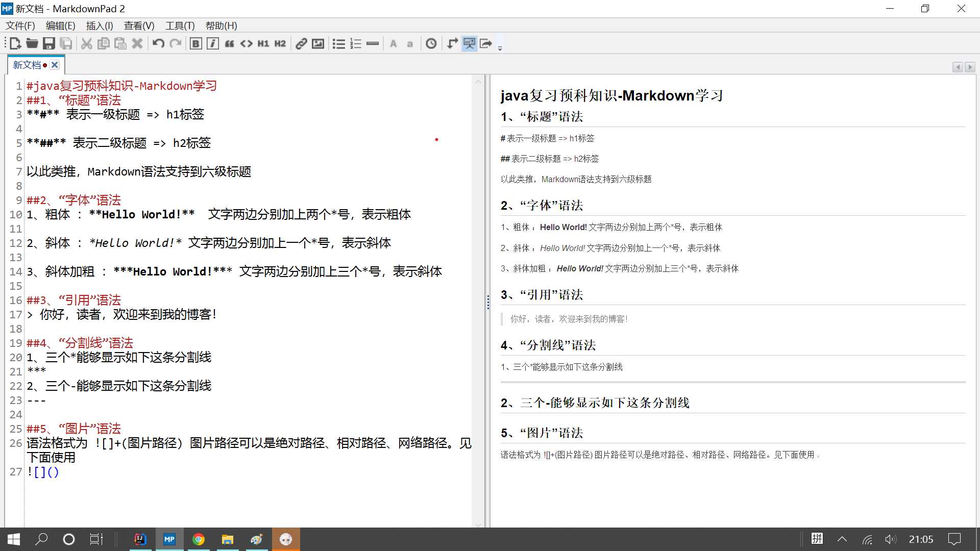980x551 pixels.
Task: Insert a blockquote with the quote icon
Action: [x=230, y=44]
